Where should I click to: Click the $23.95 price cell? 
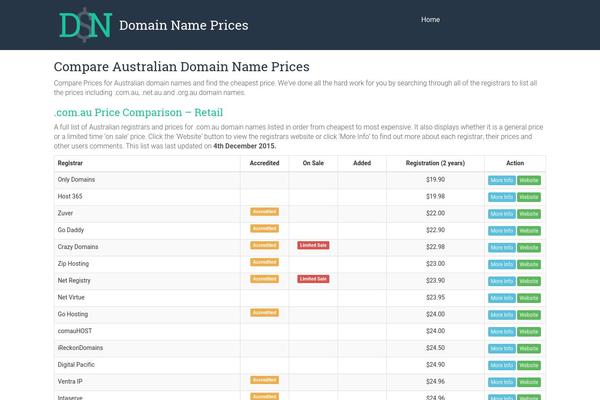coord(435,298)
